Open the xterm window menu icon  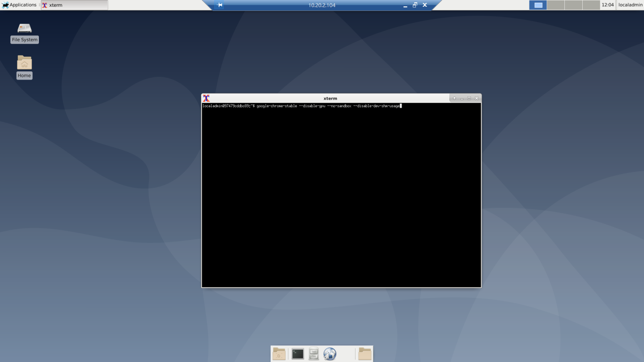(x=206, y=98)
